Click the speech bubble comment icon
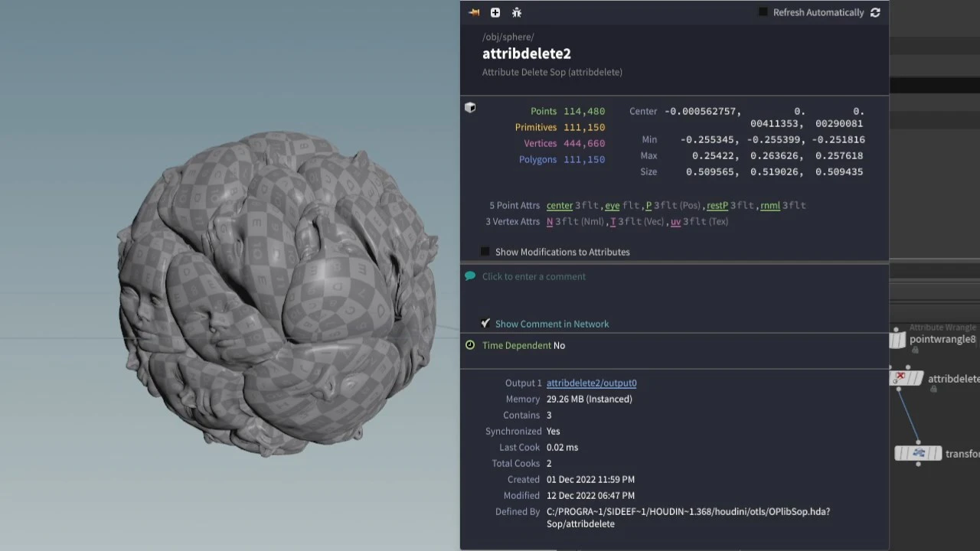Screen dimensions: 980x551 470,276
